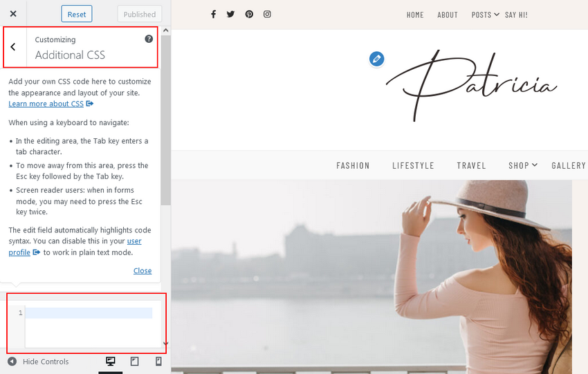The image size is (588, 374).
Task: Click into the CSS code editor line 1
Action: click(89, 313)
